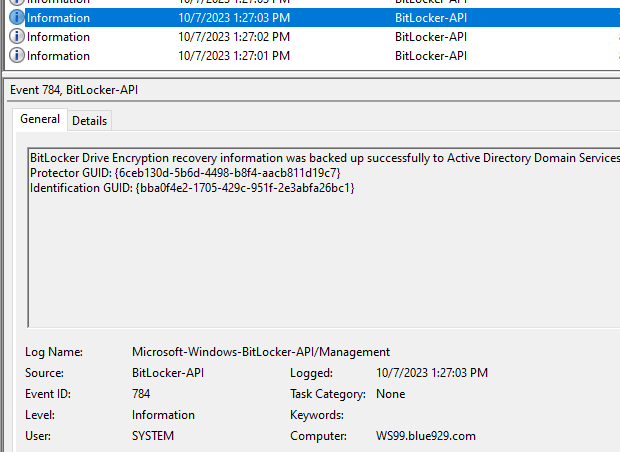Click the computer name WS99.blue929.com
620x452 pixels.
(427, 436)
